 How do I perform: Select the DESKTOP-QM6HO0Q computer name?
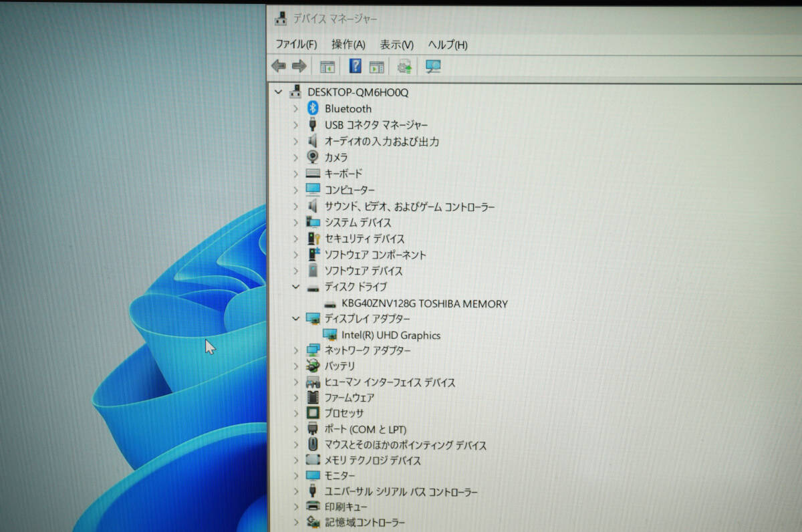[358, 92]
